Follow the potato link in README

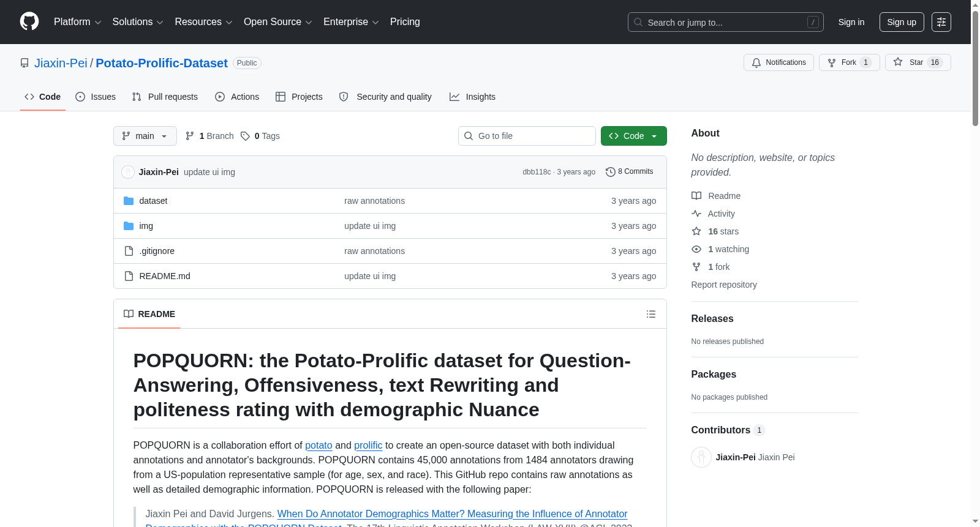318,446
